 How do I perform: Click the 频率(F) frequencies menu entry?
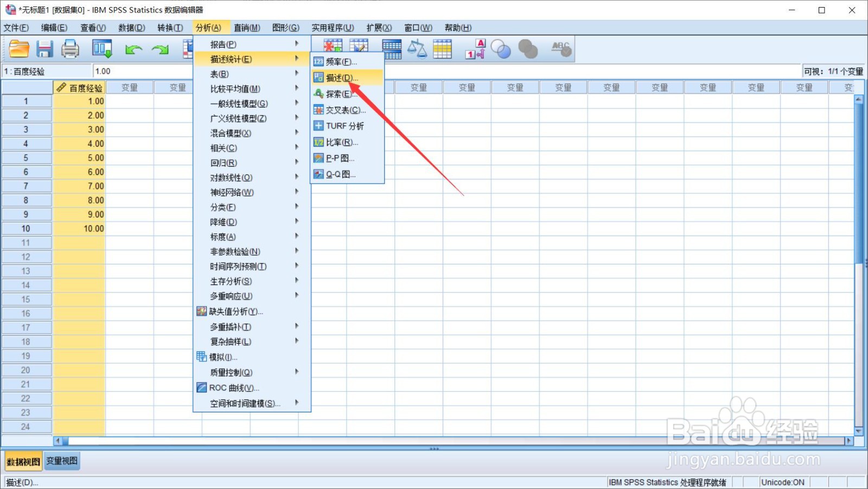[347, 62]
